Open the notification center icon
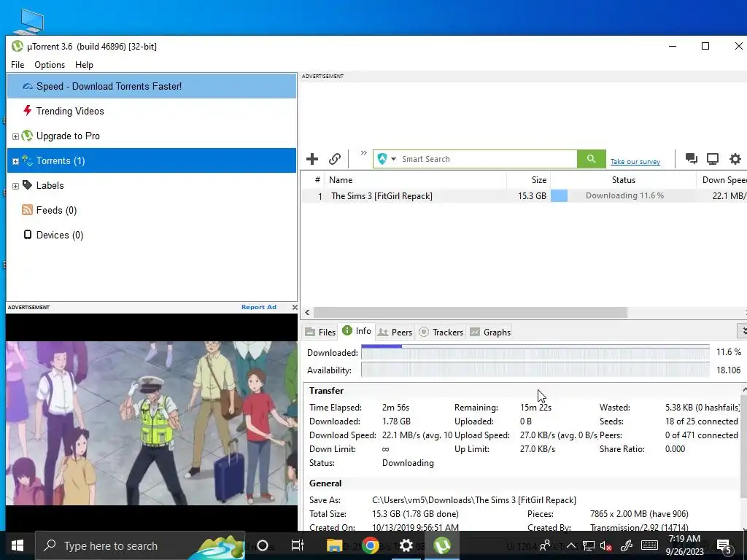The image size is (747, 560). coord(724,546)
